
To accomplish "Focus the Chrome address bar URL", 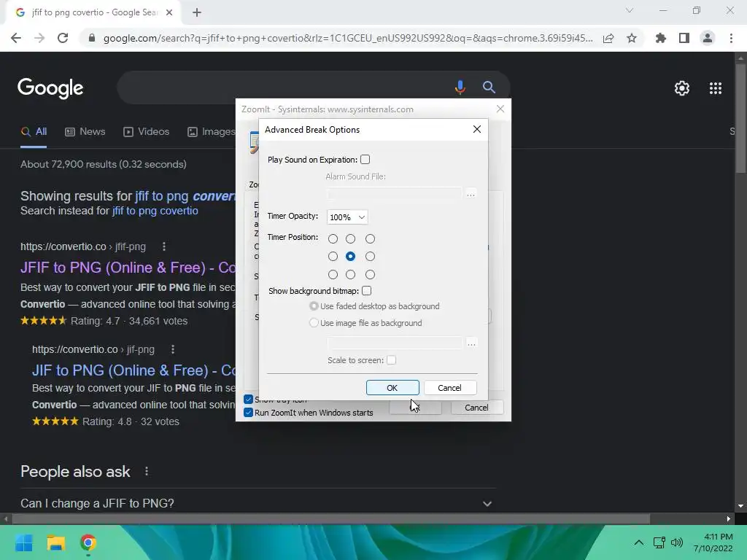I will coord(348,38).
